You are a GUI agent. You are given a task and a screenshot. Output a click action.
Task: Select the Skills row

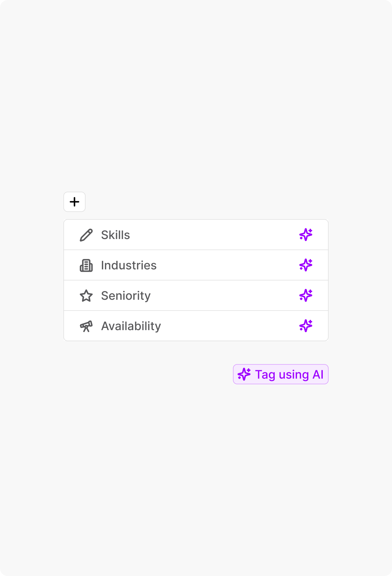pos(196,234)
